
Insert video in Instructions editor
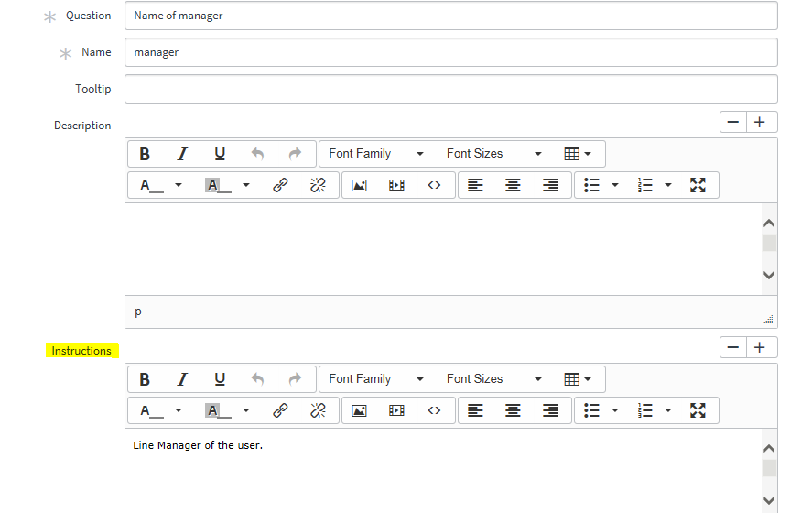[396, 410]
